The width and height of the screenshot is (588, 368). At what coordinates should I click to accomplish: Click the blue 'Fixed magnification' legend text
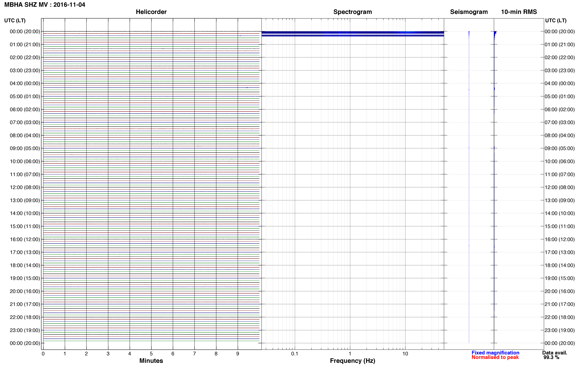coord(495,353)
